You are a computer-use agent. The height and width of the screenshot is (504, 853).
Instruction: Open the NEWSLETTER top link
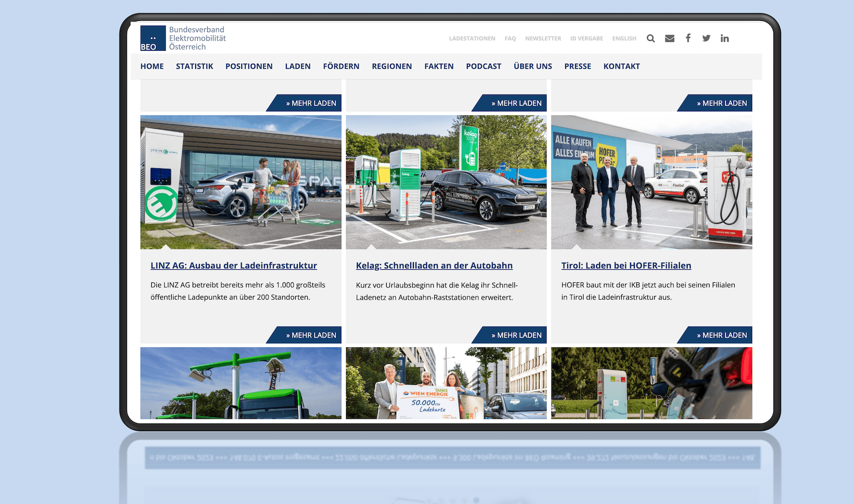[x=543, y=39]
